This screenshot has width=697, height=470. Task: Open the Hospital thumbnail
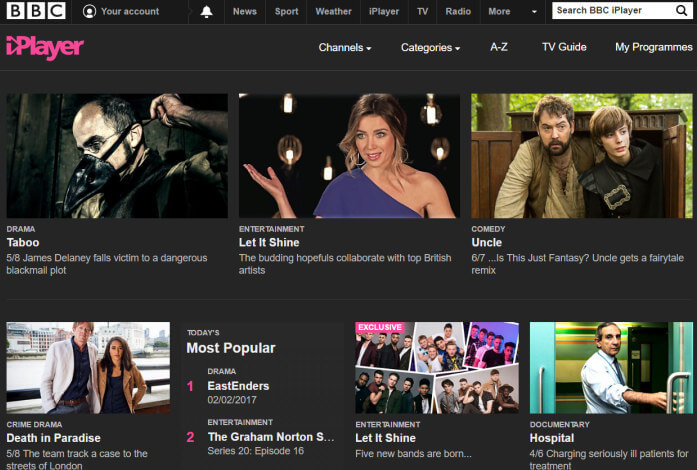click(611, 368)
